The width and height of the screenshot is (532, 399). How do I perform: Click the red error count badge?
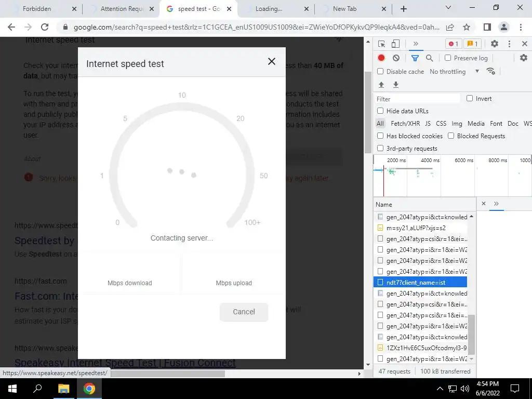453,44
